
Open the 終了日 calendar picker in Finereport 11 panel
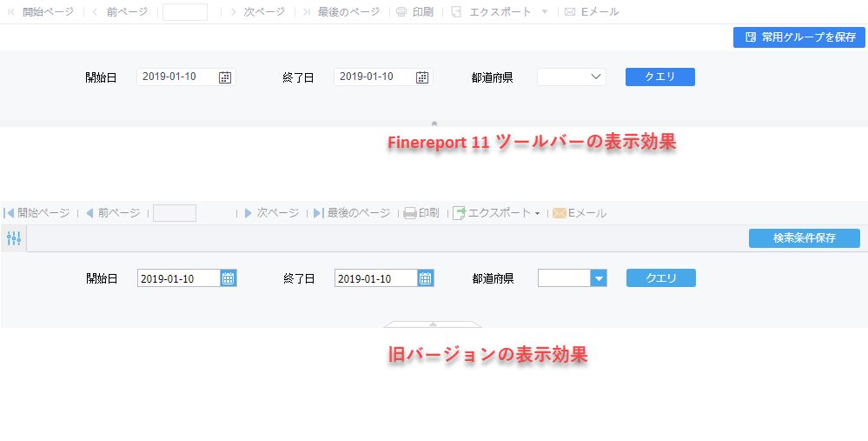point(421,77)
